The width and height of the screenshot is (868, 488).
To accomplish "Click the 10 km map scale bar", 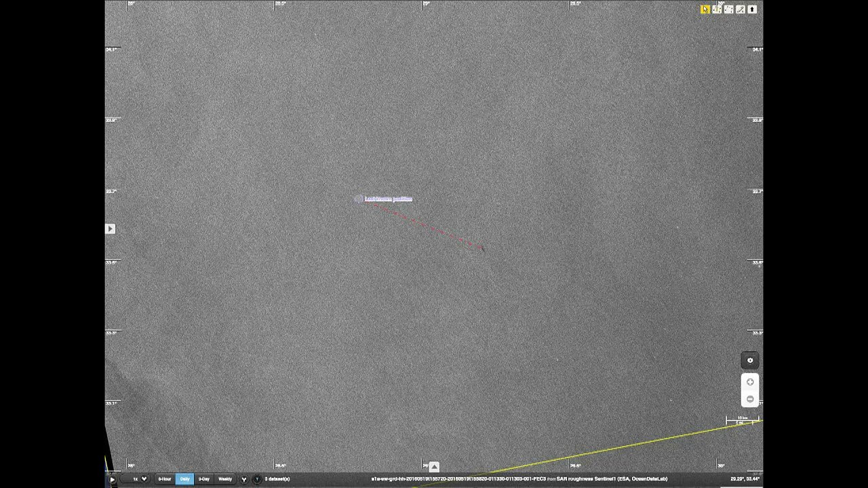I will point(743,420).
